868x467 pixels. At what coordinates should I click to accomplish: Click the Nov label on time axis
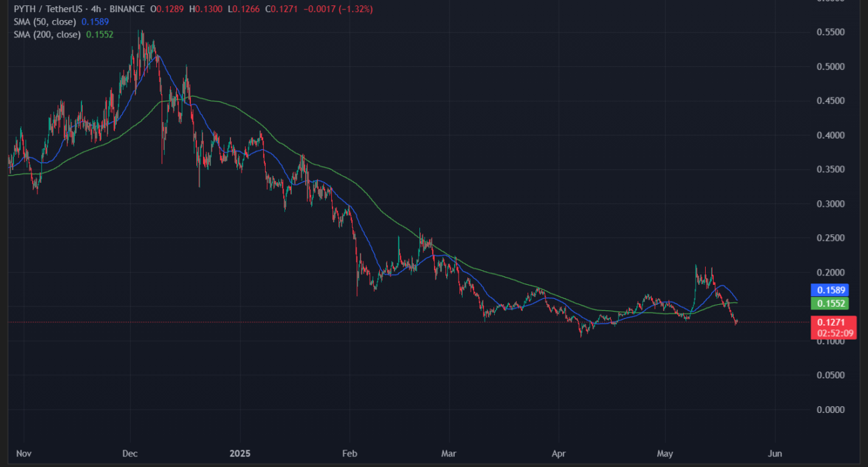(x=23, y=454)
